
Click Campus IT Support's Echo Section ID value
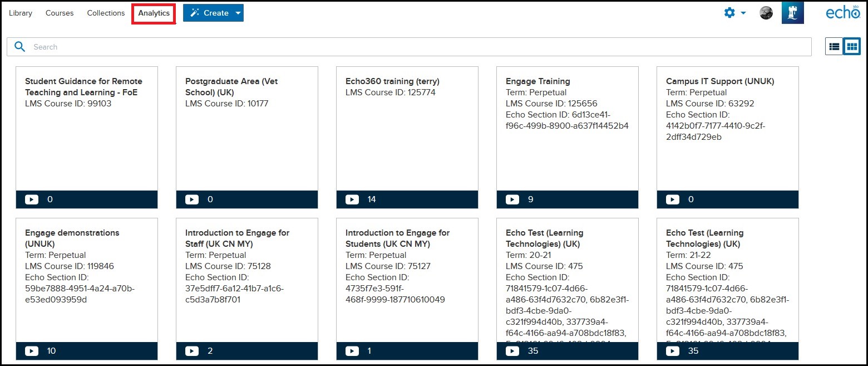click(716, 131)
